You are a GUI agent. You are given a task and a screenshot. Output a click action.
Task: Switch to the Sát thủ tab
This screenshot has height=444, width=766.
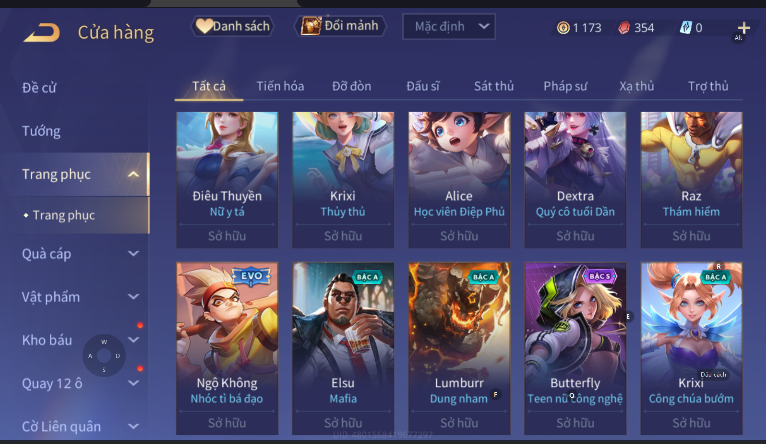(x=493, y=86)
